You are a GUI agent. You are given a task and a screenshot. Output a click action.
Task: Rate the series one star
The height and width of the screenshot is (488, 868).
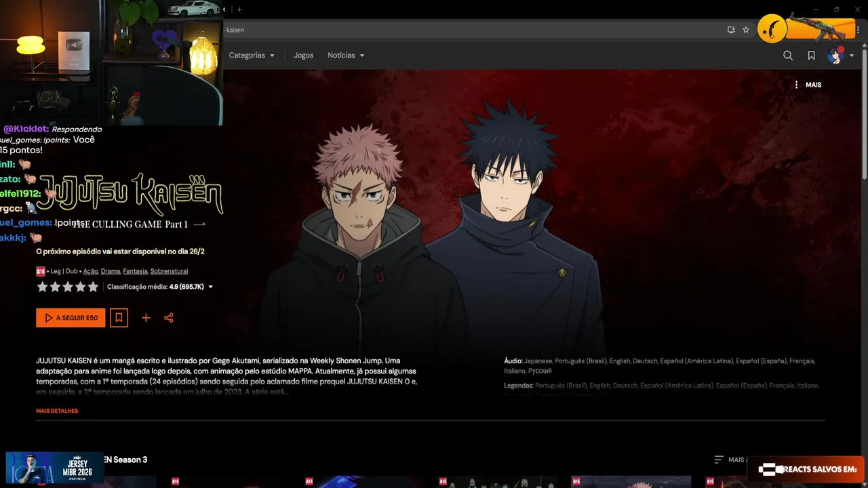[42, 287]
